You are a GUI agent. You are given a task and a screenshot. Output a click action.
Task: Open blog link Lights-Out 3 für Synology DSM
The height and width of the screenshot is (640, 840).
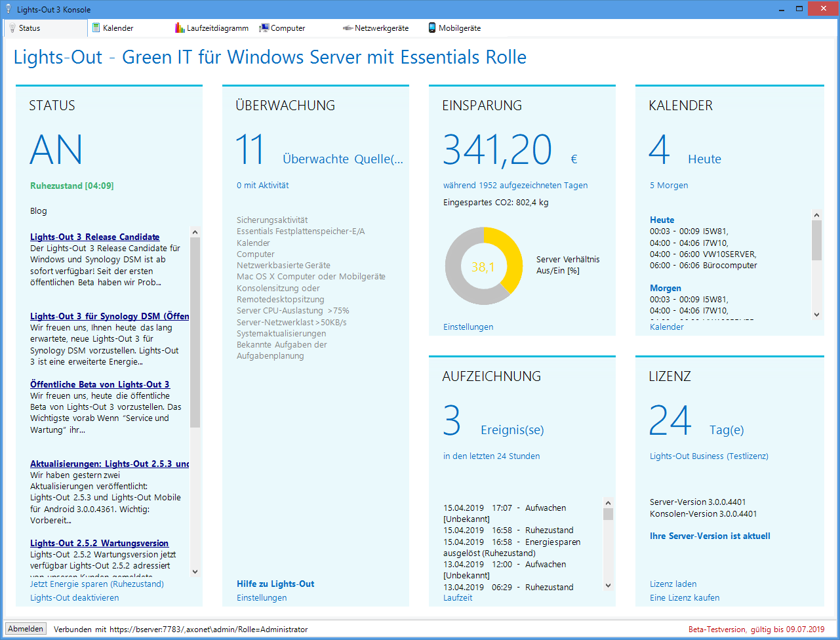click(110, 316)
